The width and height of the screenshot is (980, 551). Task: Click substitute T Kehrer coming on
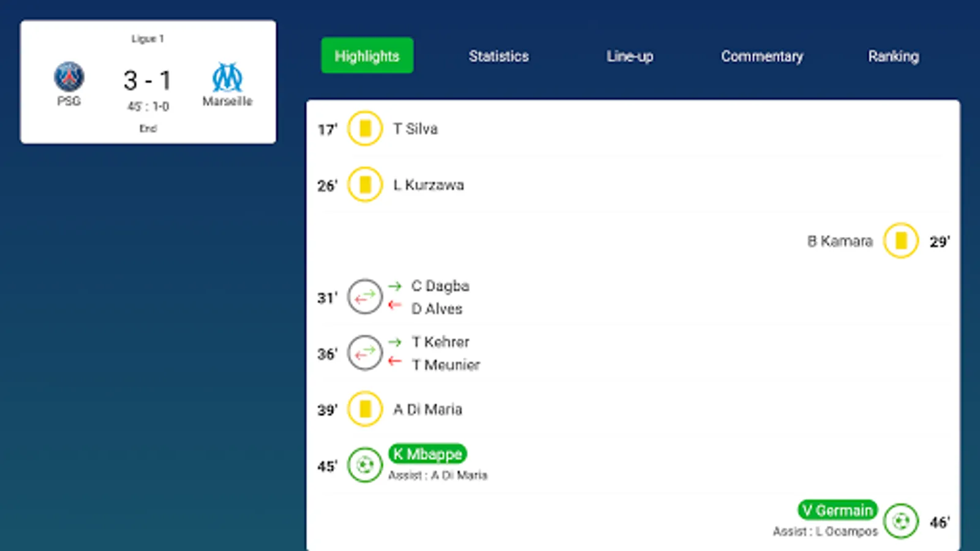click(x=440, y=342)
